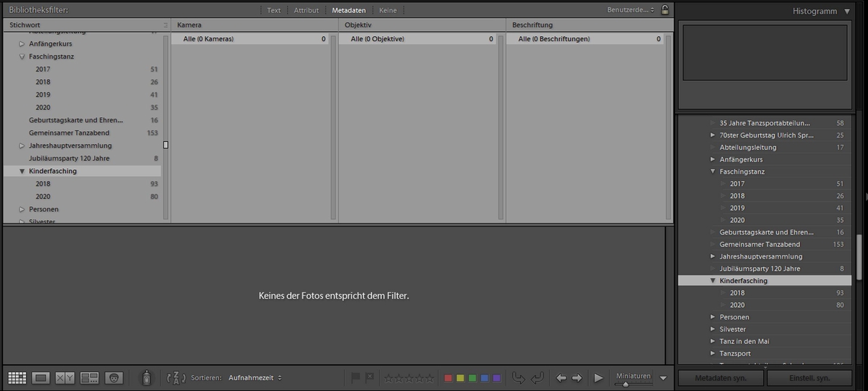Rotate photo counter-clockwise

pos(519,378)
